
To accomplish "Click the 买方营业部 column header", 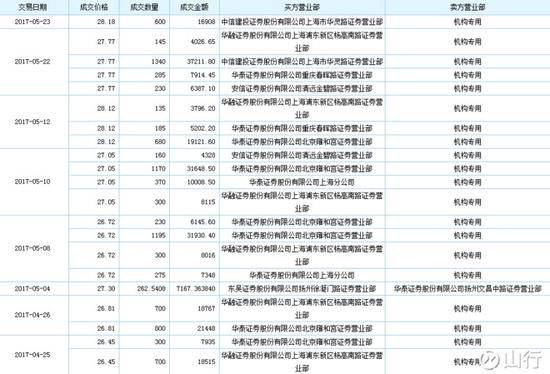I will pos(302,7).
